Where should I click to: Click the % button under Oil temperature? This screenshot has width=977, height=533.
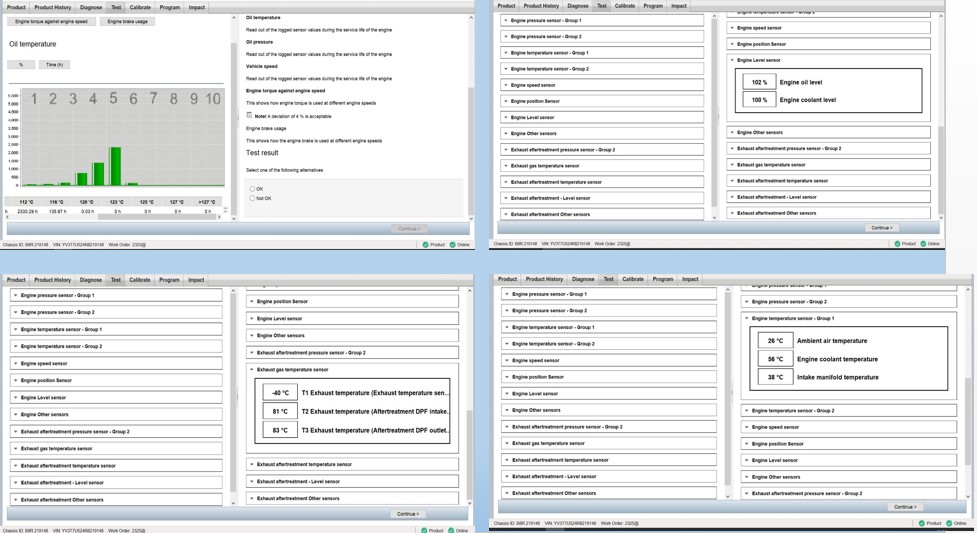[21, 65]
